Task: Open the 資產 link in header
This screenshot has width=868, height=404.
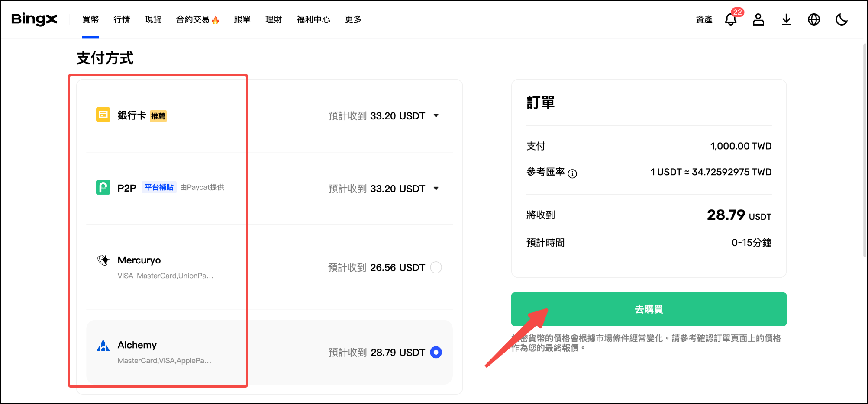Action: pyautogui.click(x=704, y=19)
